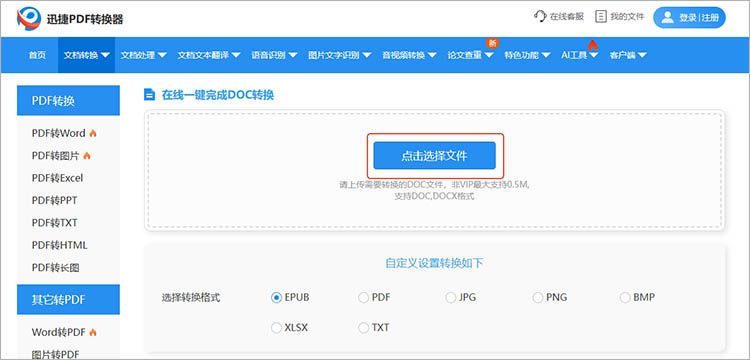Choose JPG as the conversion format
Viewport: 750px width, 360px height.
pos(451,298)
